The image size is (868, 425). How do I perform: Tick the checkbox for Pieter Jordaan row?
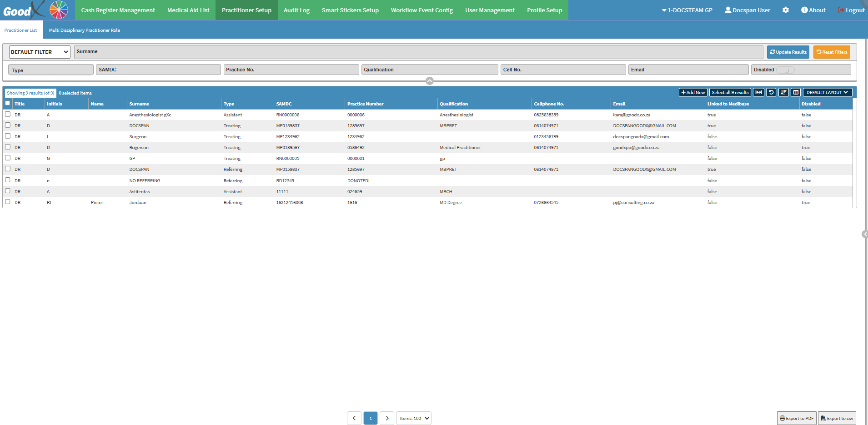coord(8,202)
